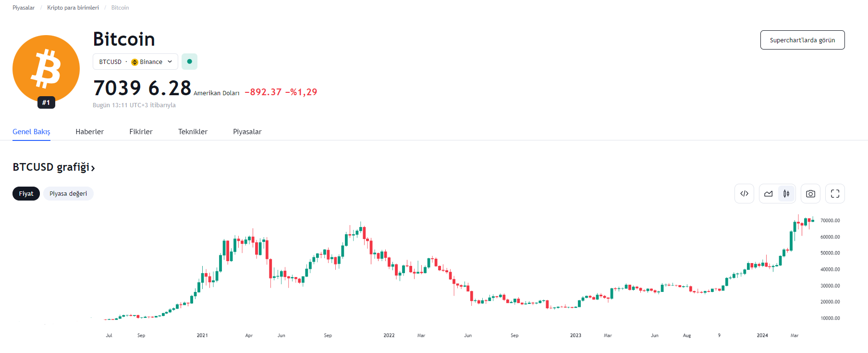Open the Kripto para birimleri breadcrumb
Screen dimensions: 868x353
click(73, 7)
